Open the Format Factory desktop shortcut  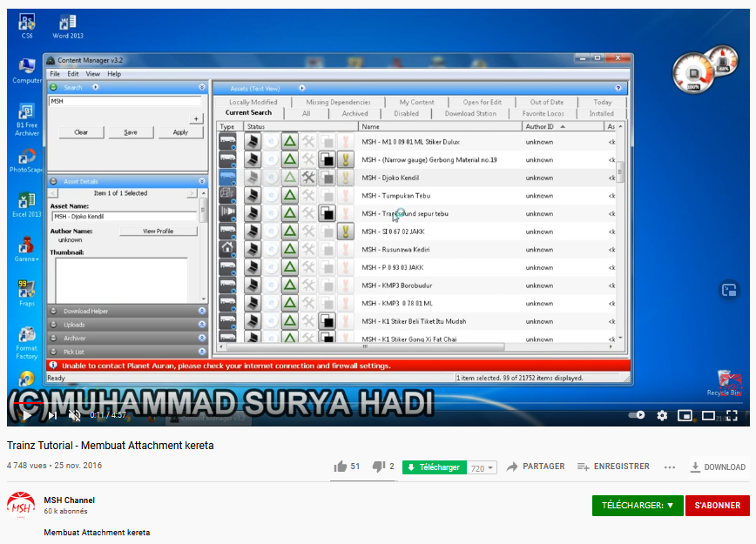click(26, 343)
